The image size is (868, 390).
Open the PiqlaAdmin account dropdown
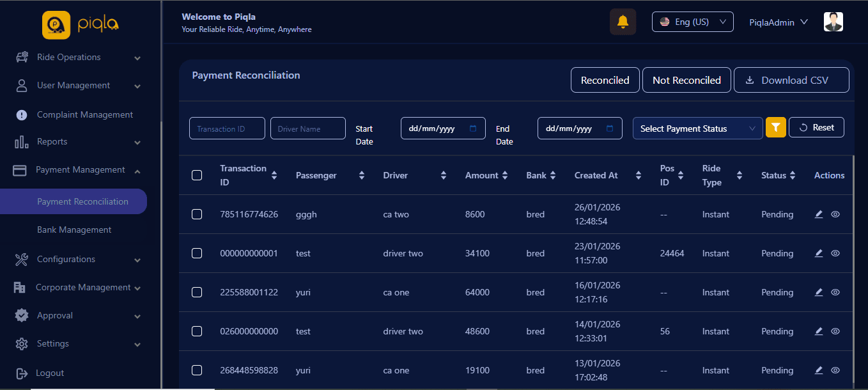pyautogui.click(x=779, y=22)
